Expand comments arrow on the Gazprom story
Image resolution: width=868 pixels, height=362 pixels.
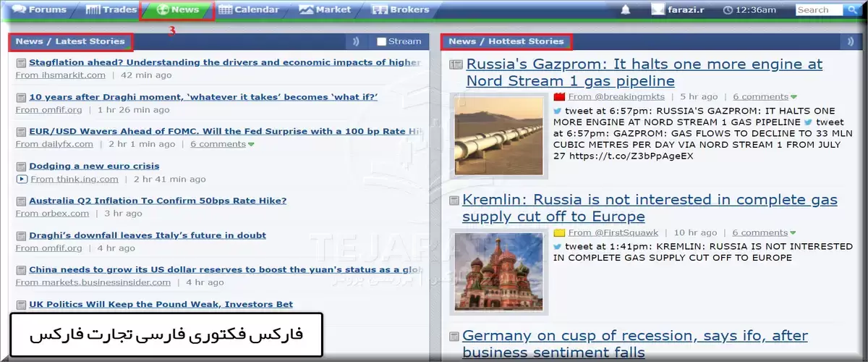pos(793,97)
